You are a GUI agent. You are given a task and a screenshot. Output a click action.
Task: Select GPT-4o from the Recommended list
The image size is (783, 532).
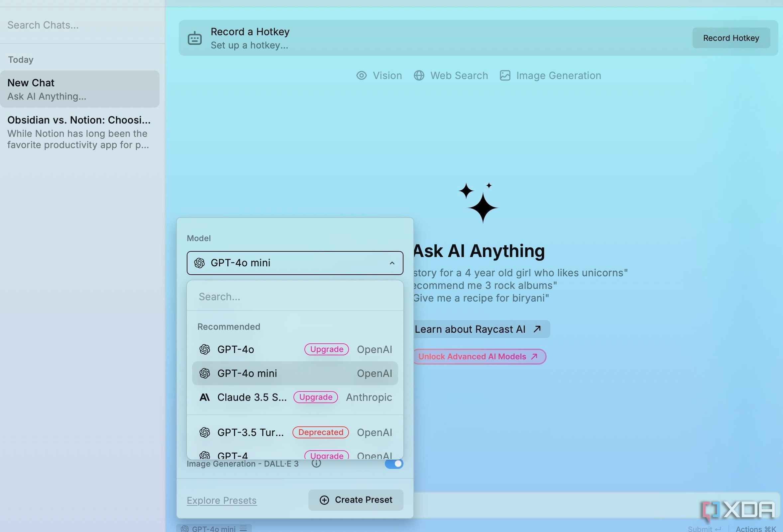coord(295,349)
